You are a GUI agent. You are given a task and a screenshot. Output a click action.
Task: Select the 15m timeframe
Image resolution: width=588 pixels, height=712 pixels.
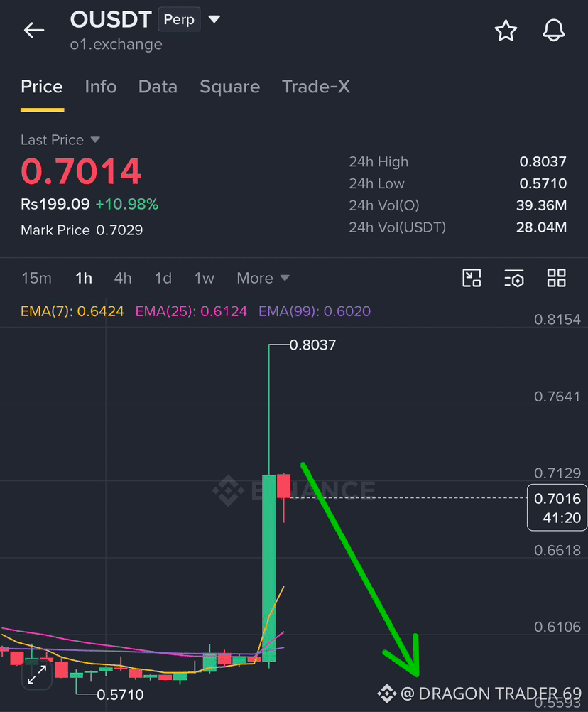click(x=37, y=278)
